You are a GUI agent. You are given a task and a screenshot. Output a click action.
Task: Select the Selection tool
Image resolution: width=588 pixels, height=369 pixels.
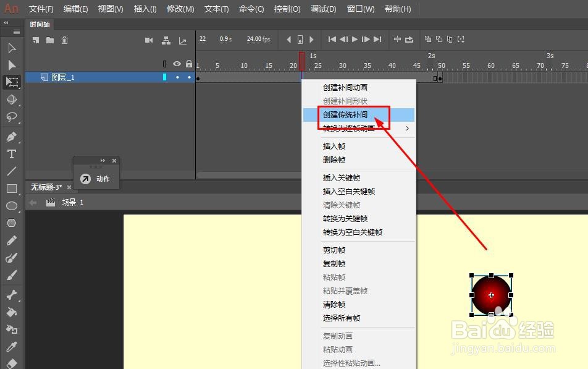(x=11, y=48)
